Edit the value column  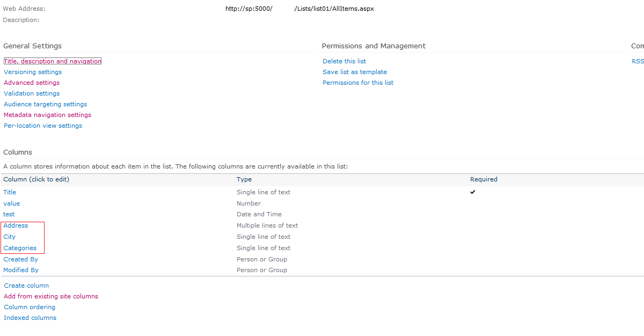point(11,203)
